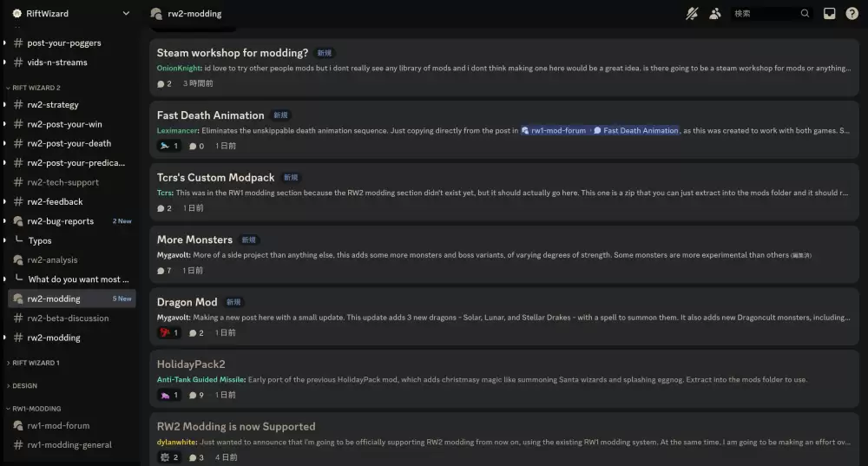Image resolution: width=868 pixels, height=466 pixels.
Task: Open the RiftWizard server dropdown menu
Action: point(126,14)
